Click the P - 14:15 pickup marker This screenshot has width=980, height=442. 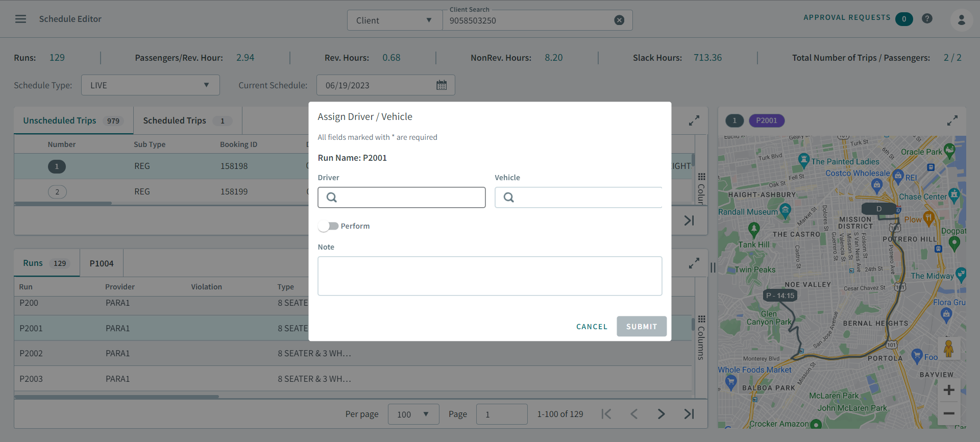coord(780,296)
